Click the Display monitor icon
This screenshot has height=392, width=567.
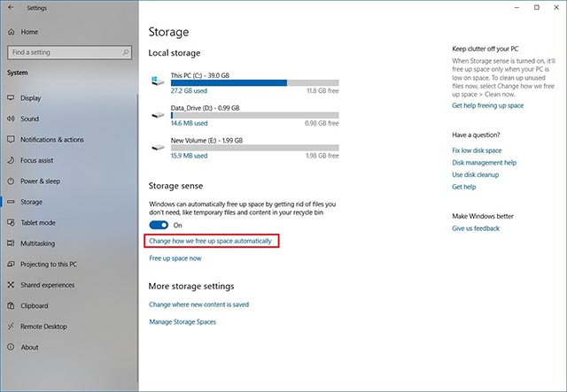(x=11, y=98)
